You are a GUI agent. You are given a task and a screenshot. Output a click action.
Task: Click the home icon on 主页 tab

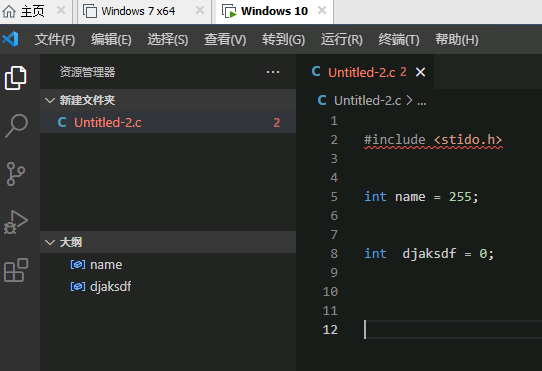[x=9, y=11]
